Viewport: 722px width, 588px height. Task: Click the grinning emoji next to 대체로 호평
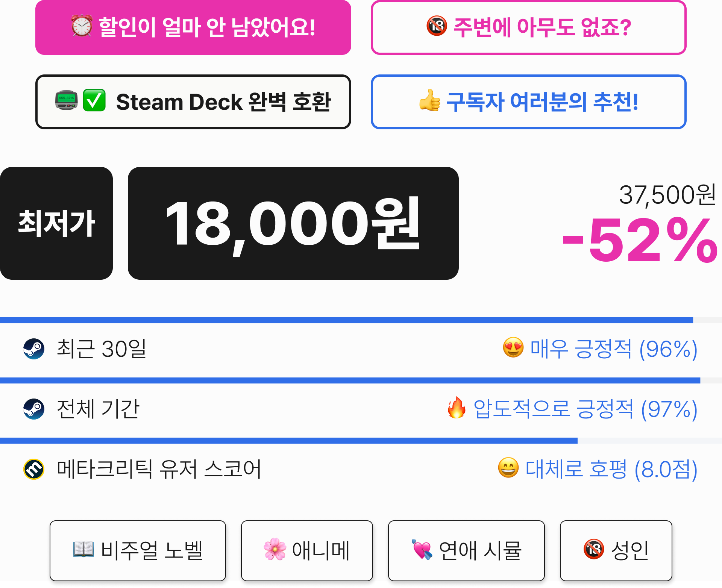coord(508,468)
